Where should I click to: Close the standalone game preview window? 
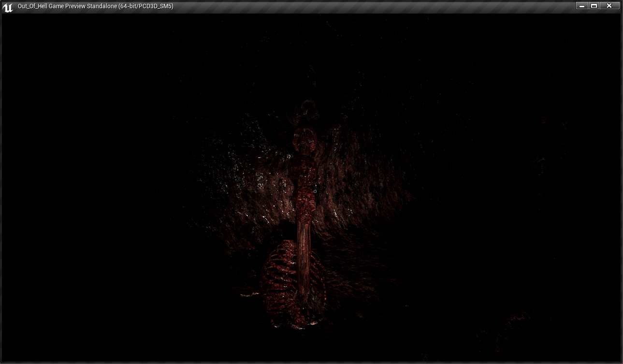tap(609, 6)
